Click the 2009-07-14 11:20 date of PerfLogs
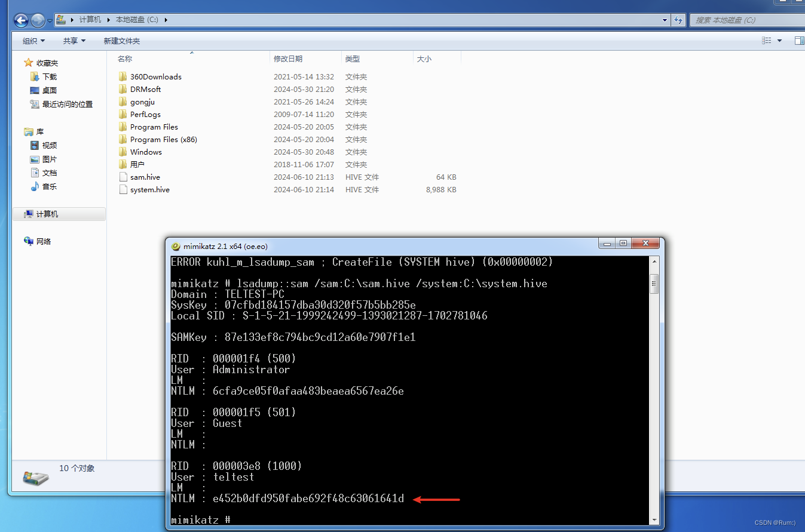 point(304,114)
